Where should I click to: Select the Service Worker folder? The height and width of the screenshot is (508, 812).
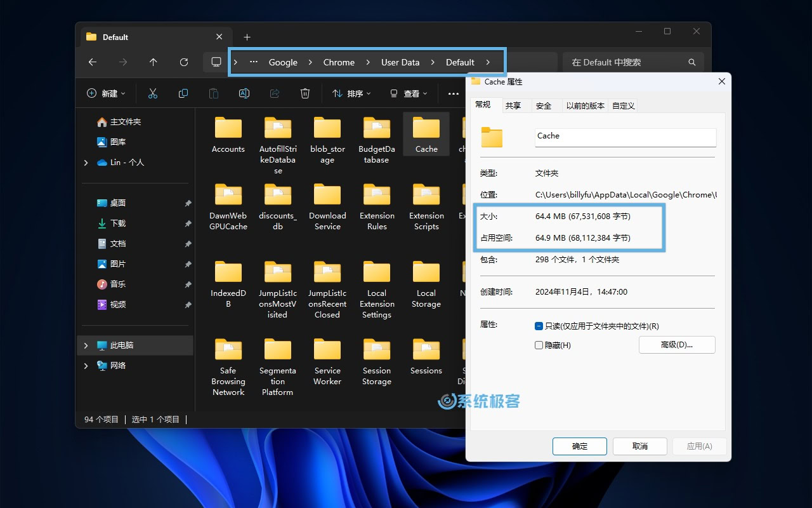(x=327, y=361)
